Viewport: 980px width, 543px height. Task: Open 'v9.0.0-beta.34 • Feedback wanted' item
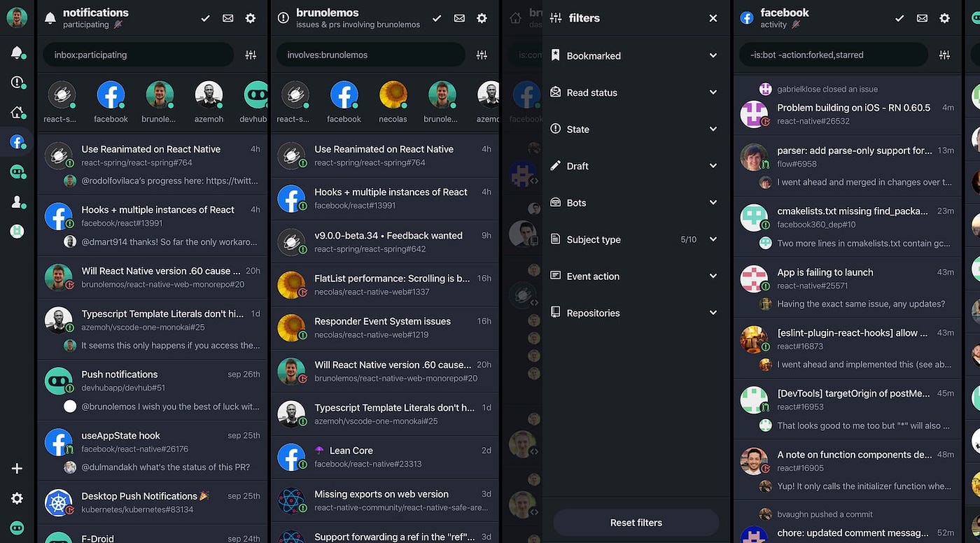(x=385, y=241)
